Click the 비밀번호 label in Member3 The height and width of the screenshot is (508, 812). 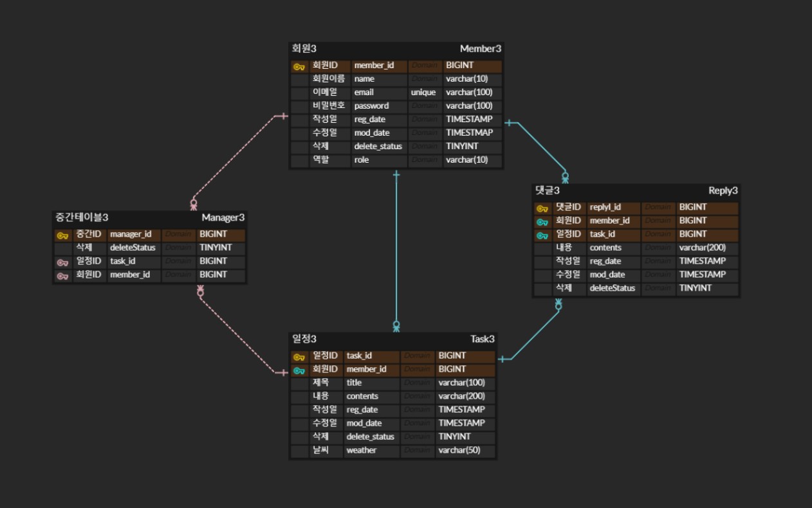(x=329, y=106)
